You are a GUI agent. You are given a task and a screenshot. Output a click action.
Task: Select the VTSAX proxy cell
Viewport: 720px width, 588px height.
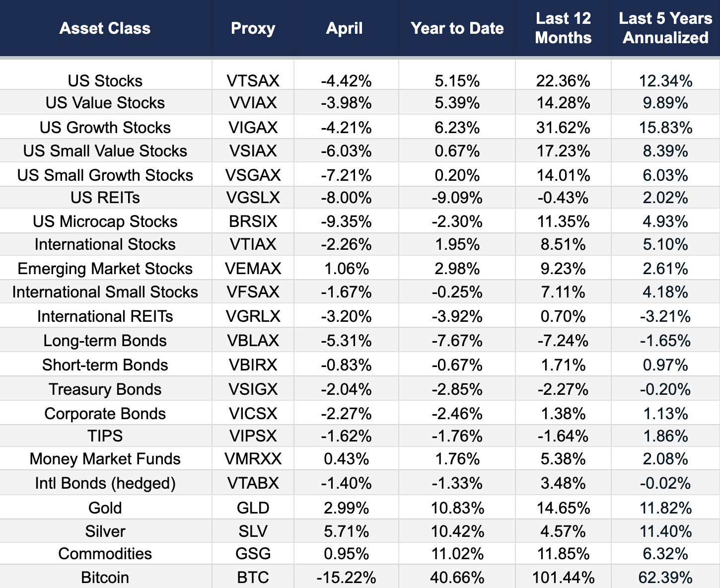[253, 80]
